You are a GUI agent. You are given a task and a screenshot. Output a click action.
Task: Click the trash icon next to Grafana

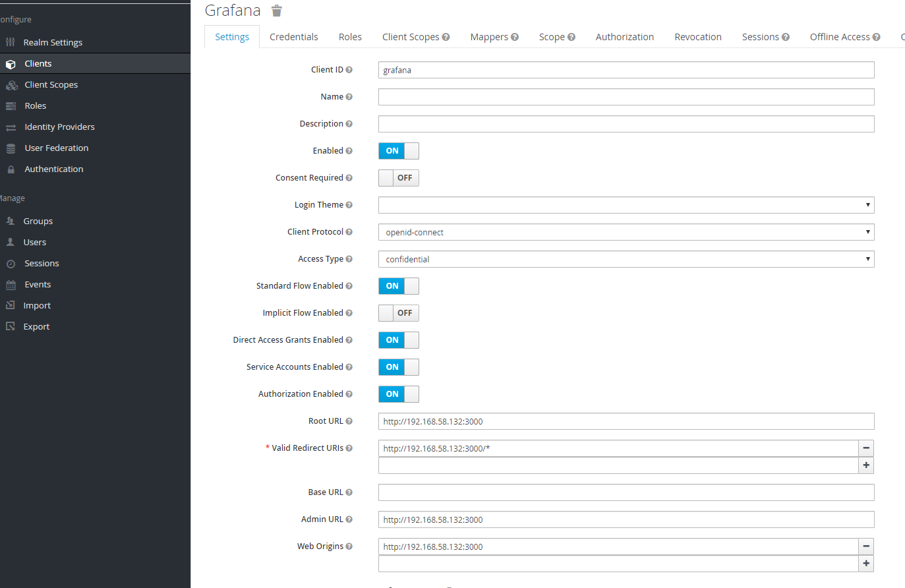tap(276, 11)
